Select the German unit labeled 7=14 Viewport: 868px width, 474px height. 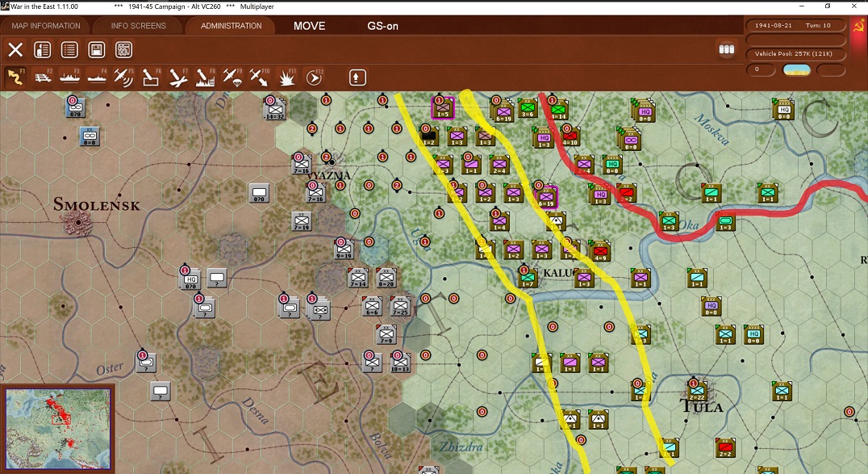[358, 277]
